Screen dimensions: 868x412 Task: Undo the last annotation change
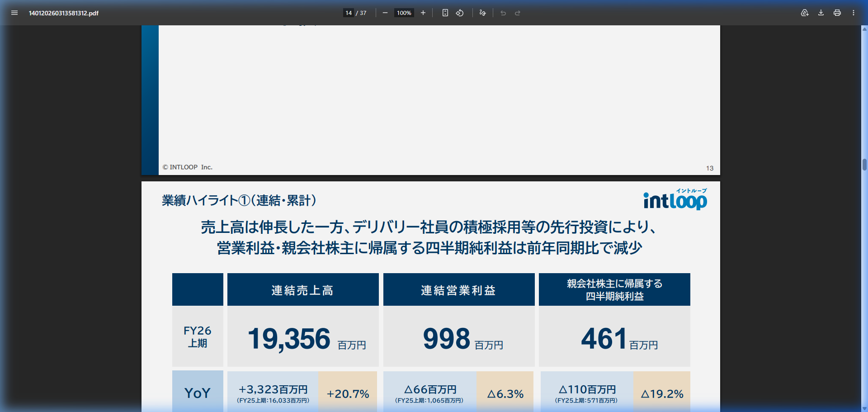[x=503, y=13]
